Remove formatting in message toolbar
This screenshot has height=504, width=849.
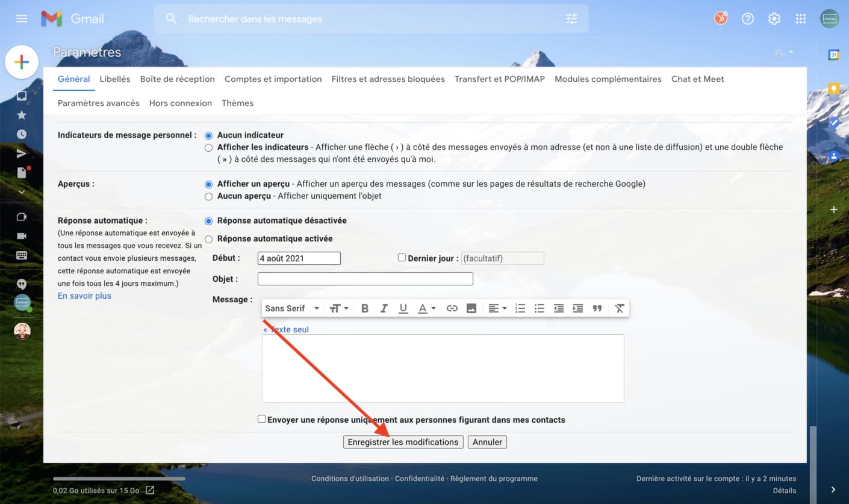pos(619,308)
